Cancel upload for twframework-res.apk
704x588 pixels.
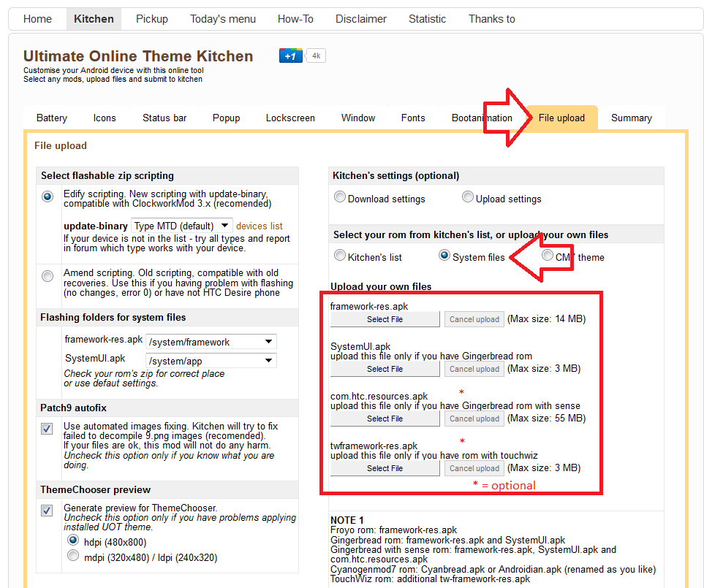click(474, 468)
